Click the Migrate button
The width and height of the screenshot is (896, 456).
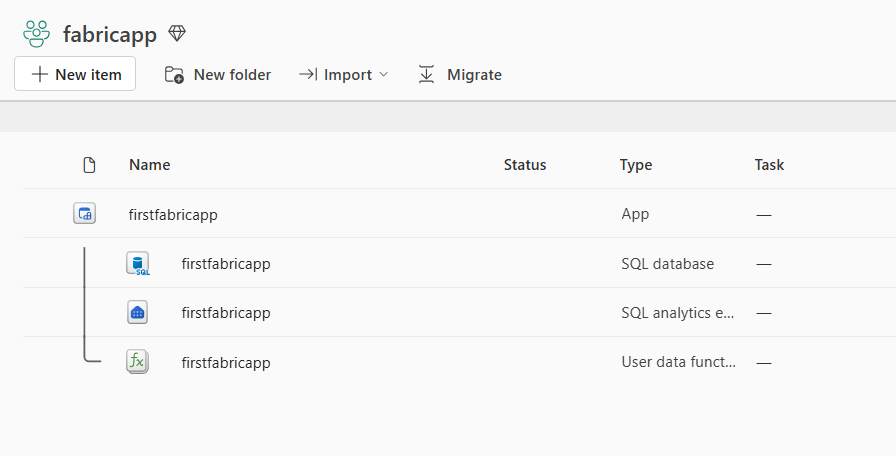pos(460,74)
